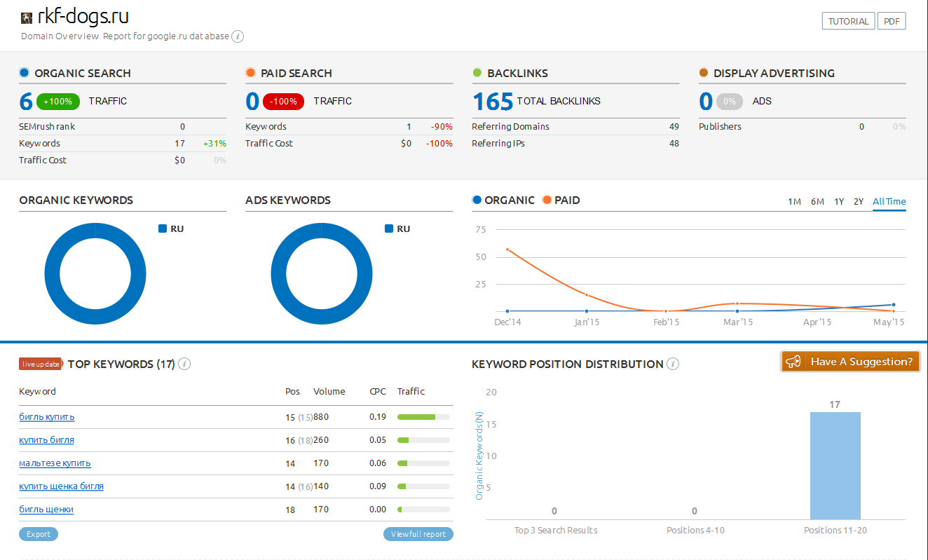Open the Tutorial button

point(848,21)
